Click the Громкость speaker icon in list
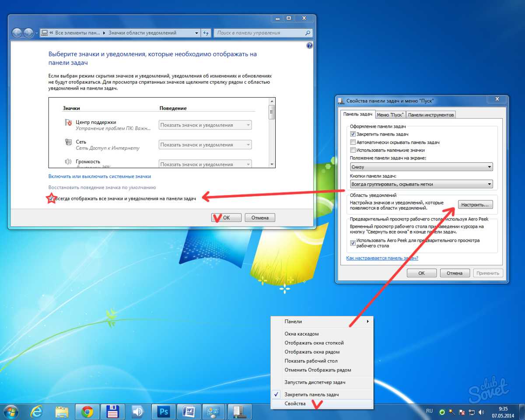Image resolution: width=525 pixels, height=420 pixels. click(x=68, y=161)
